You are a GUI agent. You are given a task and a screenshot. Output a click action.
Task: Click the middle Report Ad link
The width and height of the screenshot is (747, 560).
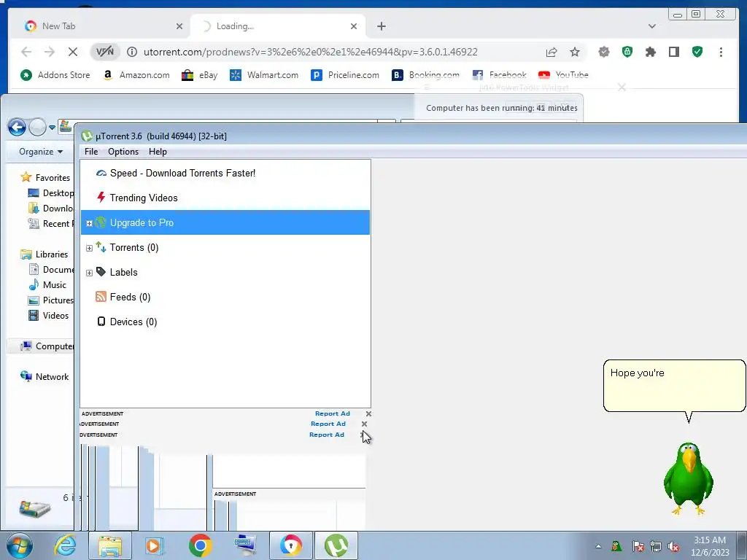328,424
